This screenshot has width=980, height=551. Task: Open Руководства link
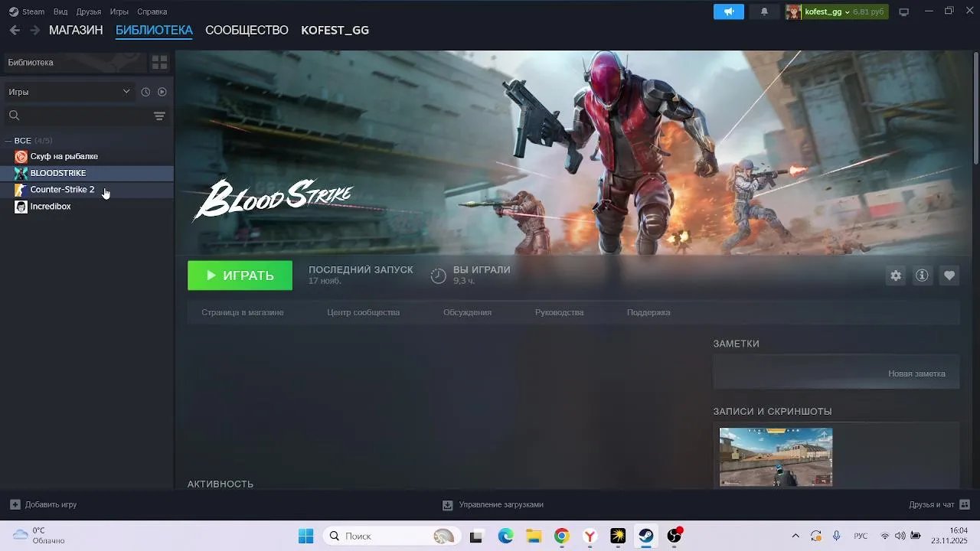(x=559, y=312)
